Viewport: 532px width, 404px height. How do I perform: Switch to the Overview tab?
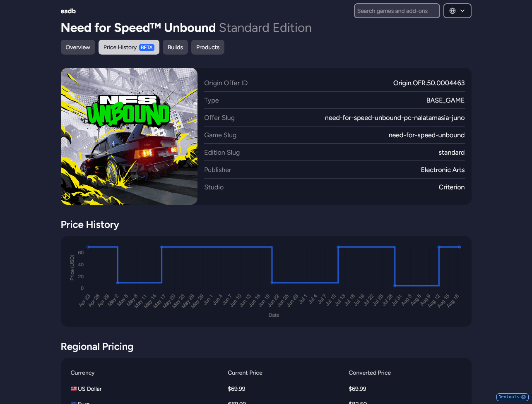click(x=78, y=47)
